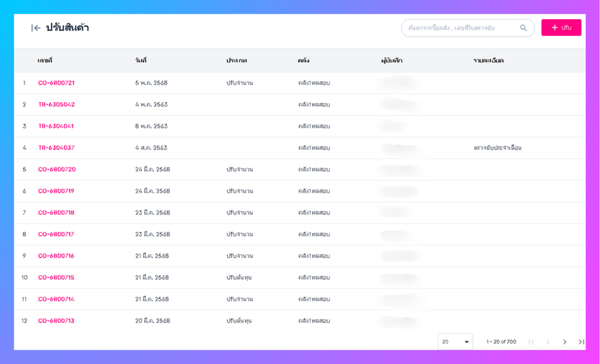600x364 pixels.
Task: Click the collapse sidebar arrow icon
Action: click(35, 28)
